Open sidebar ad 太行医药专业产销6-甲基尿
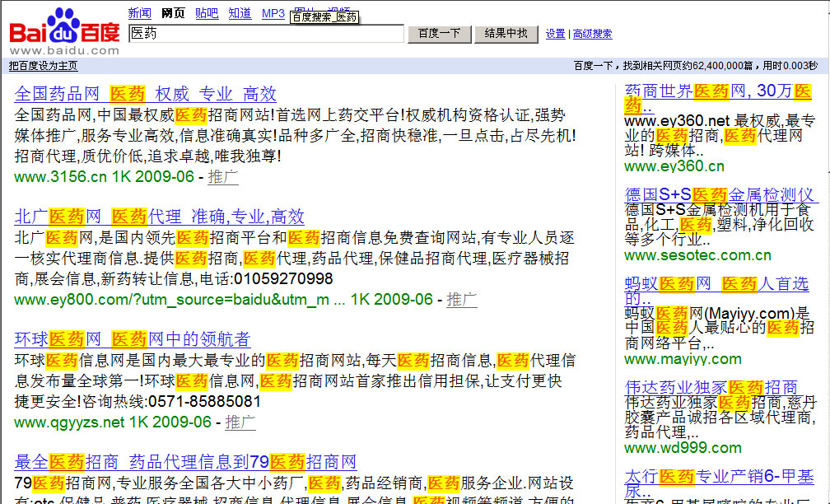The height and width of the screenshot is (504, 830). [x=719, y=484]
